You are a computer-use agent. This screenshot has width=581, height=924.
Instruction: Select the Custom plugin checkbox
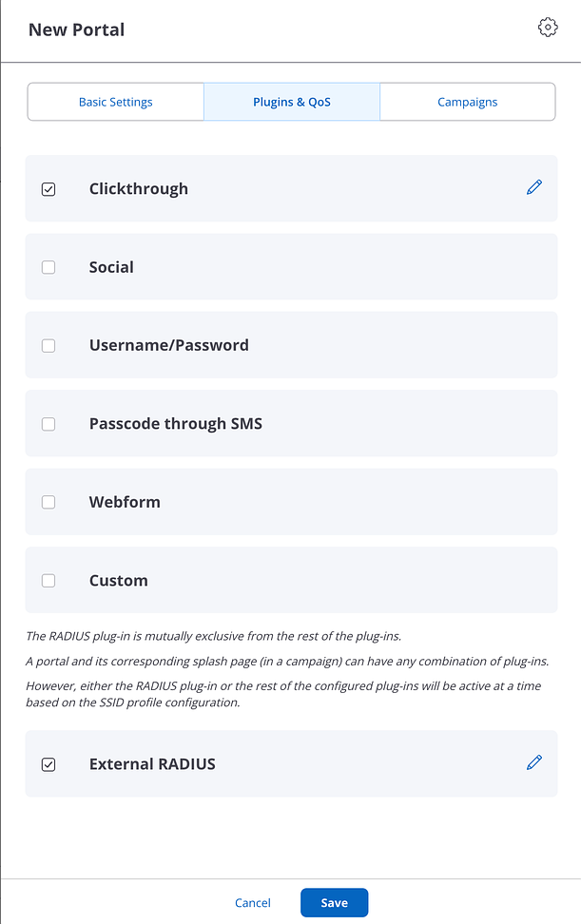(x=48, y=581)
